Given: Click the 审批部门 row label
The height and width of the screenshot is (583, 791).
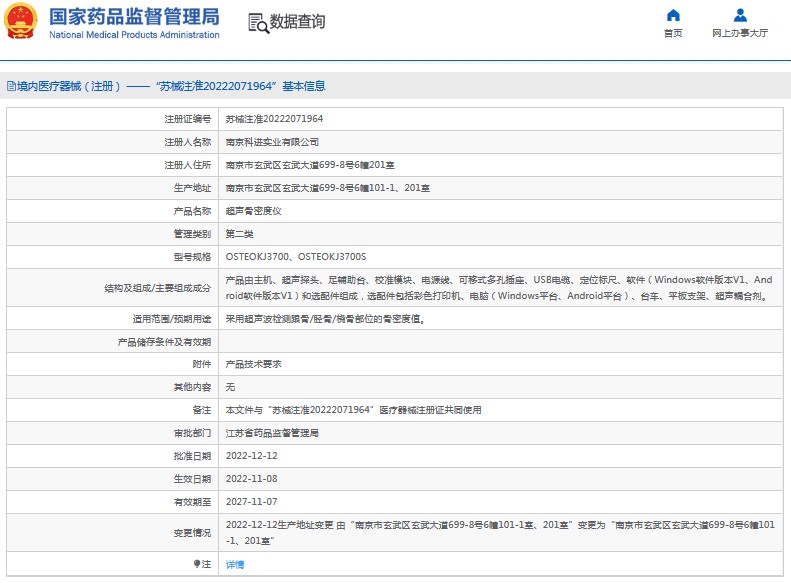Looking at the screenshot, I should tap(192, 433).
